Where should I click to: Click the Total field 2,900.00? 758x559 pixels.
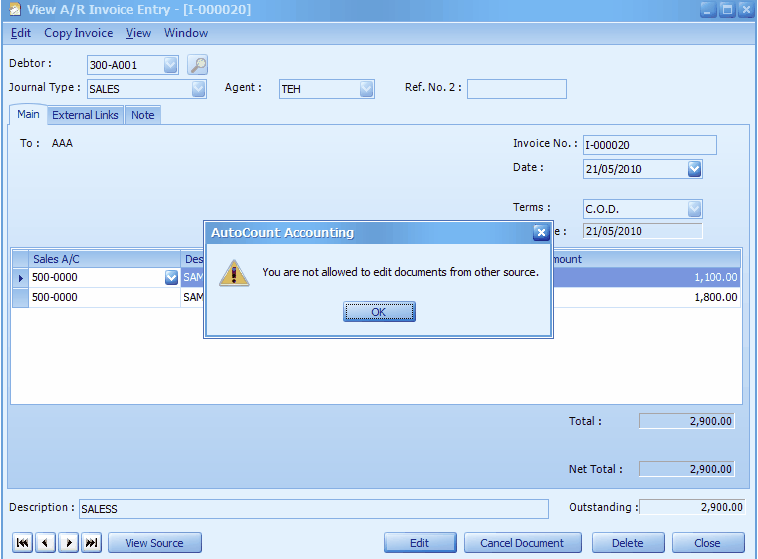click(x=686, y=421)
